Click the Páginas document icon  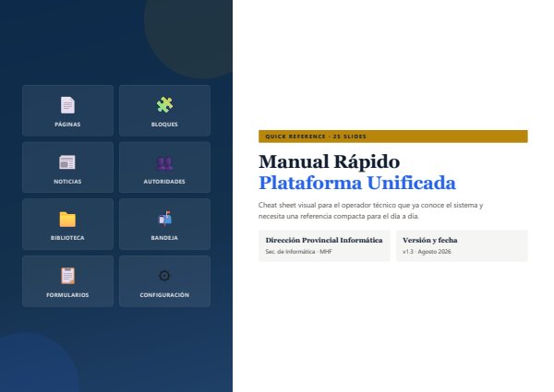click(x=67, y=105)
